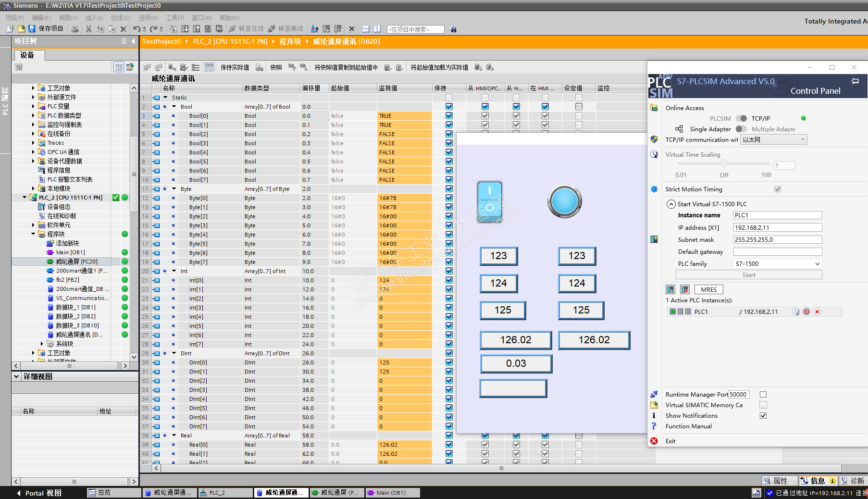Collapse the Byte array in DB table
This screenshot has height=499, width=868.
point(174,189)
